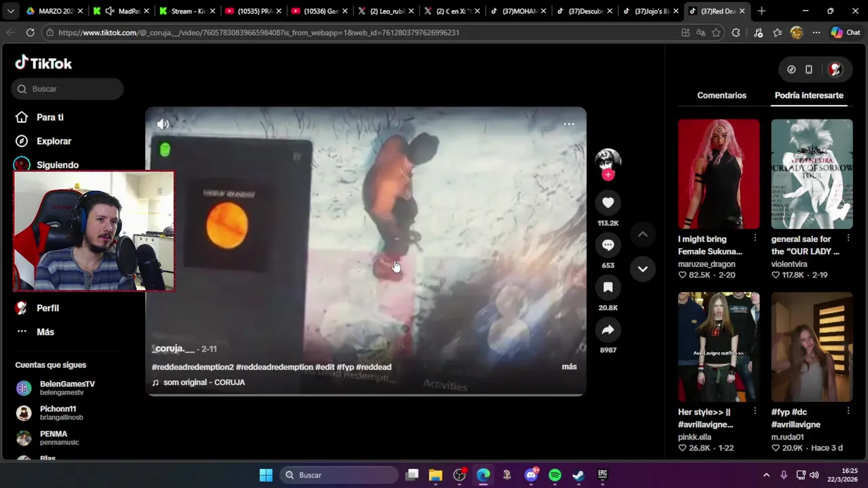Screen dimensions: 868x488
Task: Switch to the Comentarios tab
Action: [722, 96]
